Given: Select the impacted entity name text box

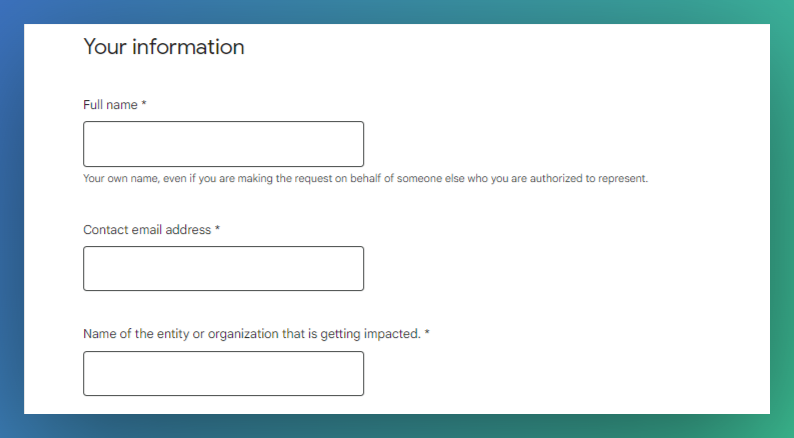Looking at the screenshot, I should click(223, 373).
